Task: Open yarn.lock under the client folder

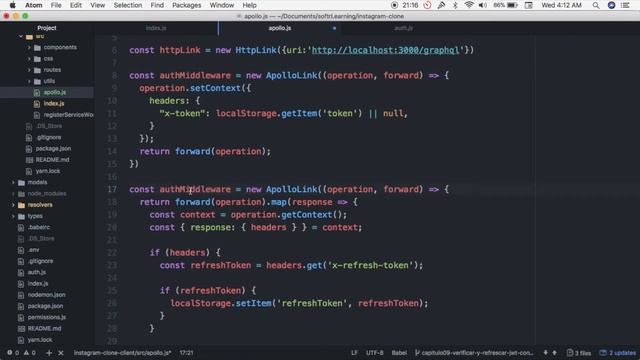Action: coord(48,171)
